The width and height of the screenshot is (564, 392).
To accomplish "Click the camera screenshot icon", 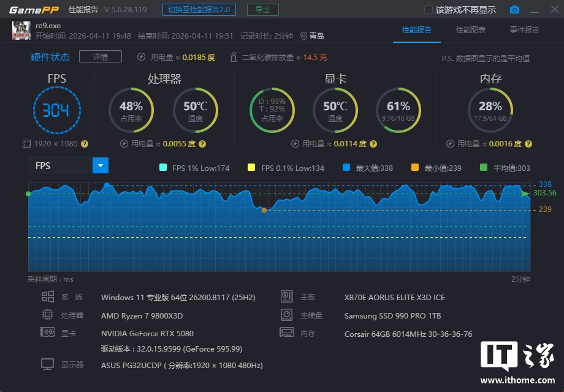I will 515,10.
